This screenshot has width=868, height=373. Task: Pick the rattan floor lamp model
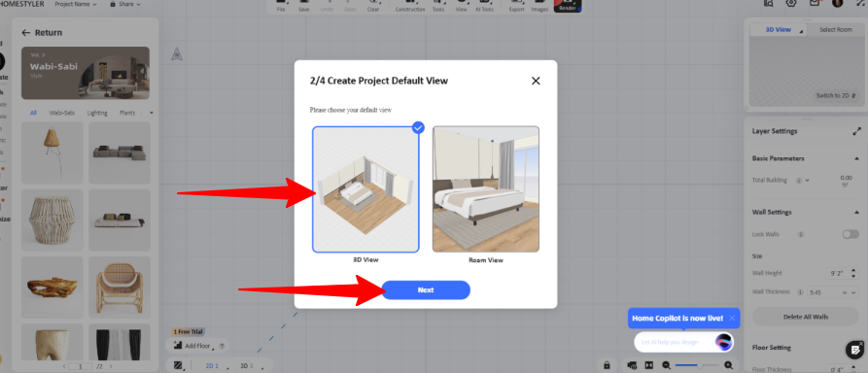(x=52, y=153)
